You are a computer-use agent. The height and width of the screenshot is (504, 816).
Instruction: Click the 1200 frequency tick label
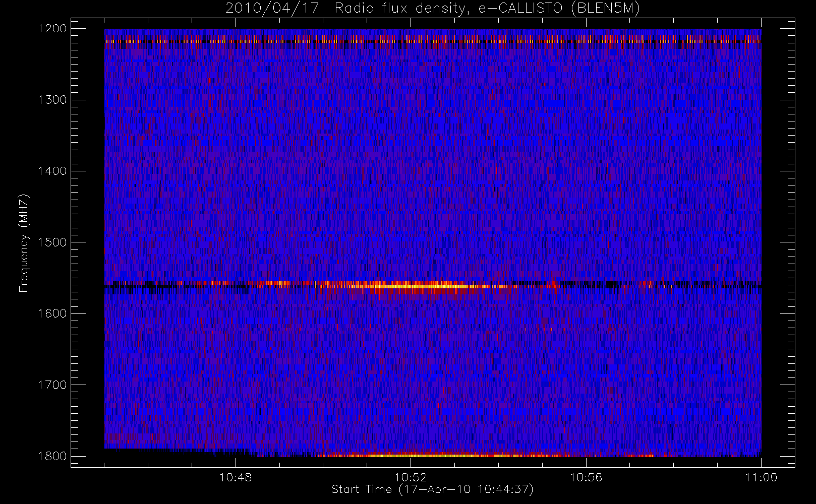click(x=52, y=29)
